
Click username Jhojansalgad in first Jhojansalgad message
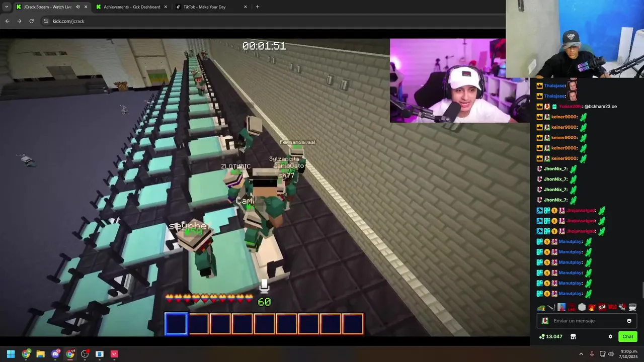point(581,211)
